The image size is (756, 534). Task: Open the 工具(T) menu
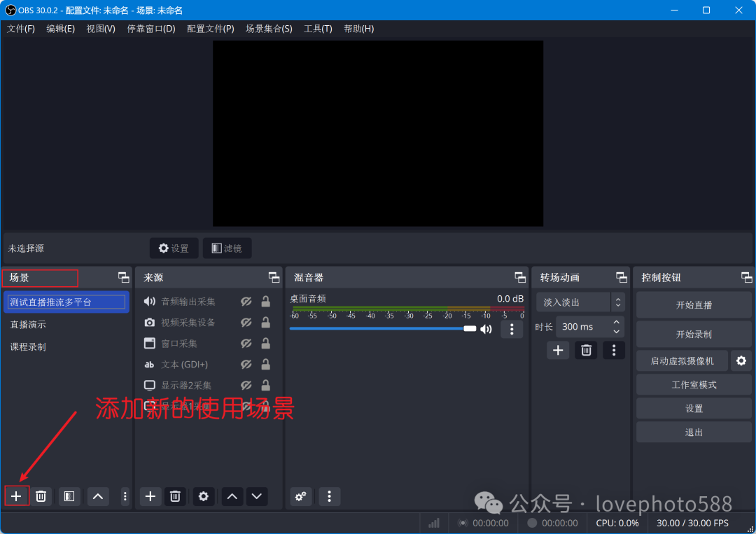point(318,29)
